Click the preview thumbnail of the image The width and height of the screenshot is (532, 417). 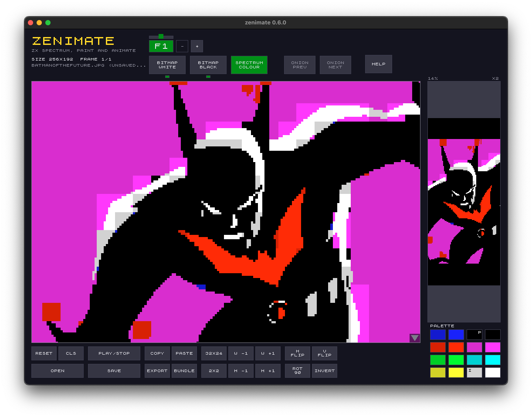pos(464,202)
